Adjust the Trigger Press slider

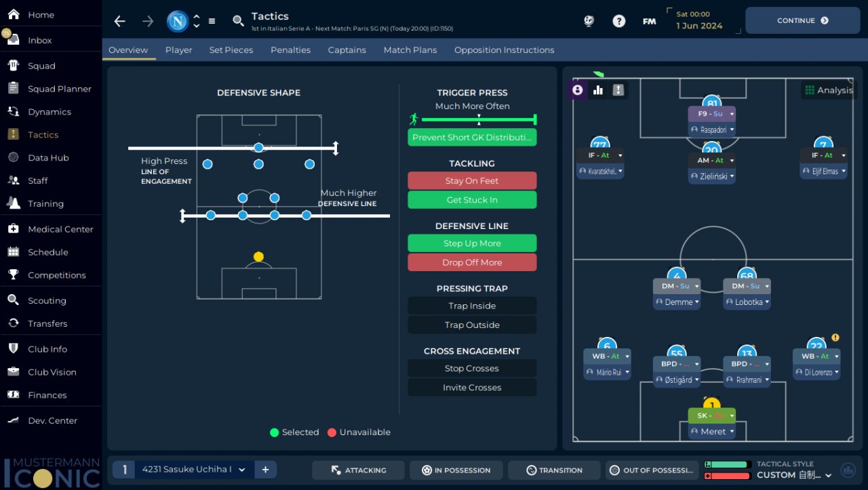479,120
